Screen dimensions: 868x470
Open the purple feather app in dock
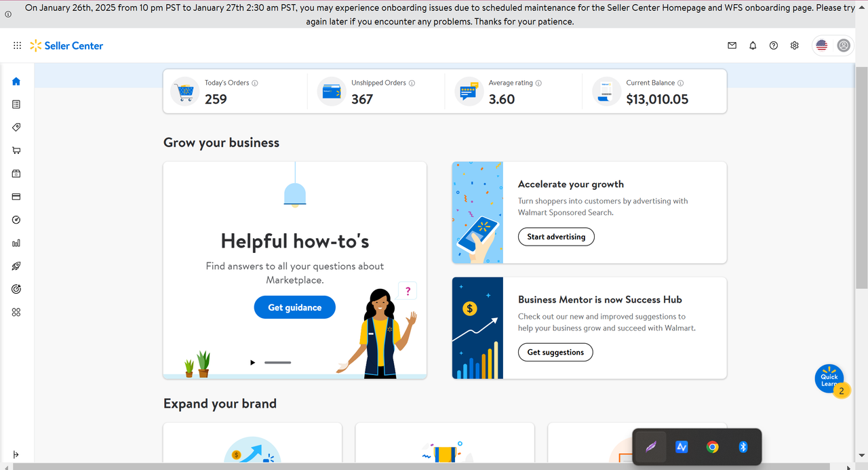tap(651, 447)
